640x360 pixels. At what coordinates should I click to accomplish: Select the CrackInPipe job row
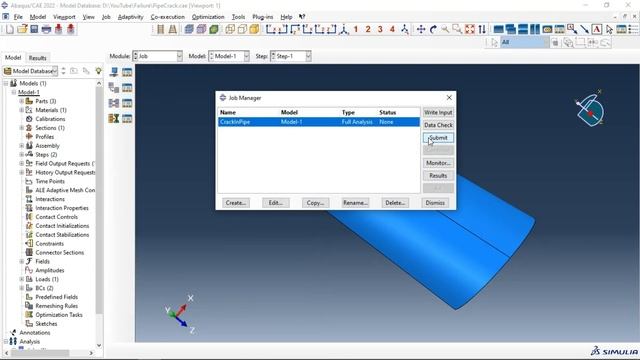click(x=319, y=122)
